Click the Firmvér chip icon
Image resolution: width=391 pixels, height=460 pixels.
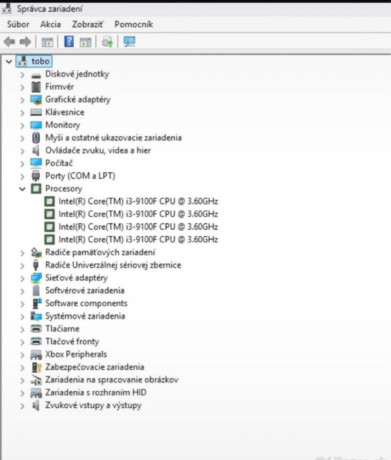[x=36, y=87]
